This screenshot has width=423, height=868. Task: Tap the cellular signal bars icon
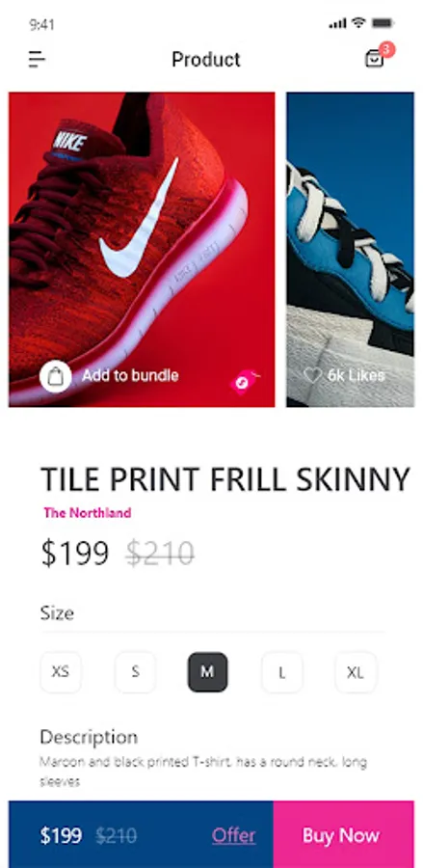[337, 24]
